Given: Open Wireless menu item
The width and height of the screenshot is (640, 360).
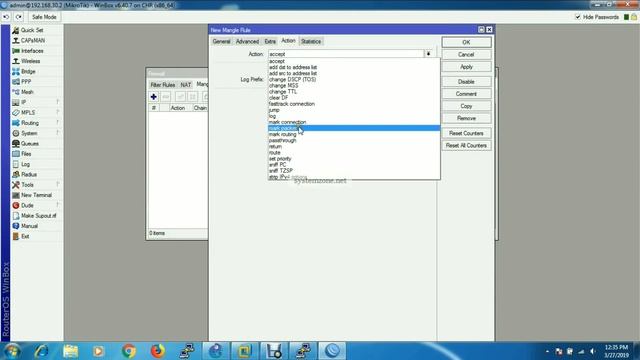Looking at the screenshot, I should 31,61.
